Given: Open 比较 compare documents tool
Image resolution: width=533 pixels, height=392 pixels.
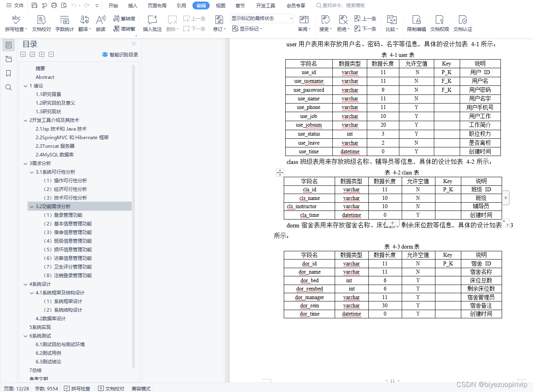Looking at the screenshot, I should pos(392,24).
